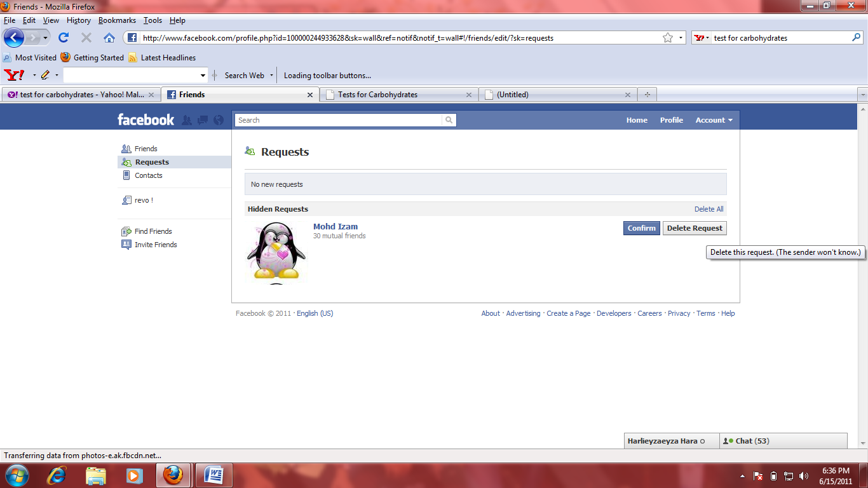Viewport: 868px width, 488px height.
Task: Switch to the Tests for Carbohydrates tab
Action: pyautogui.click(x=399, y=95)
